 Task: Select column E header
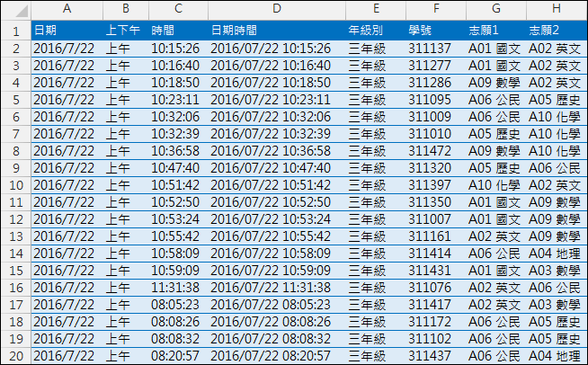376,10
